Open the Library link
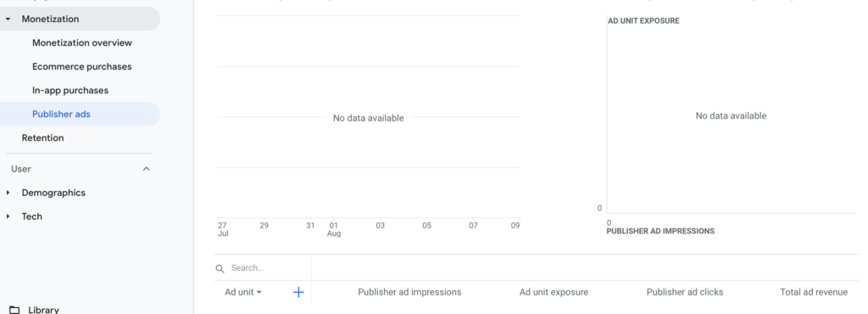Screen dimensions: 868x314 click(43, 310)
